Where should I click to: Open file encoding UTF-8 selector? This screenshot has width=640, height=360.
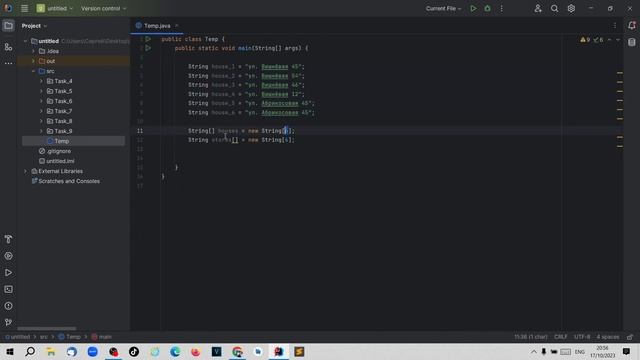point(582,337)
